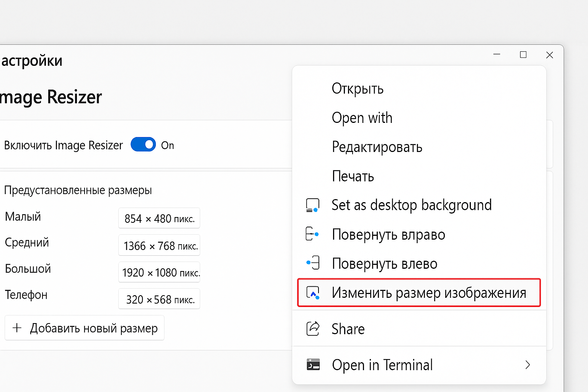Select the Повернуть вправо rotate icon
This screenshot has height=392, width=588.
[313, 235]
